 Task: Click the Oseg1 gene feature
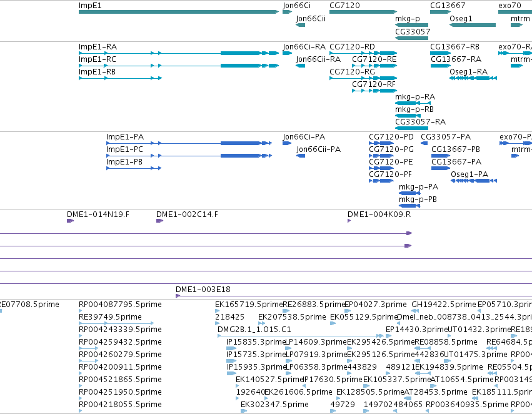pos(473,25)
